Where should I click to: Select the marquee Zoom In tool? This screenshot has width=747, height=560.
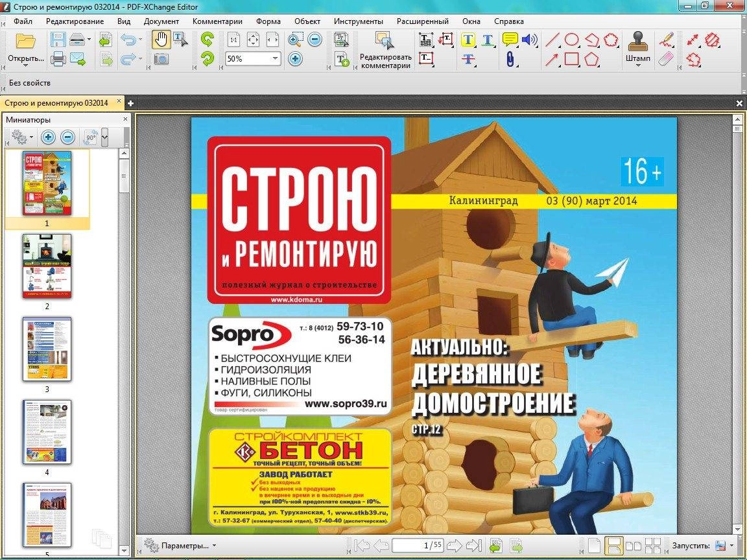[x=296, y=40]
